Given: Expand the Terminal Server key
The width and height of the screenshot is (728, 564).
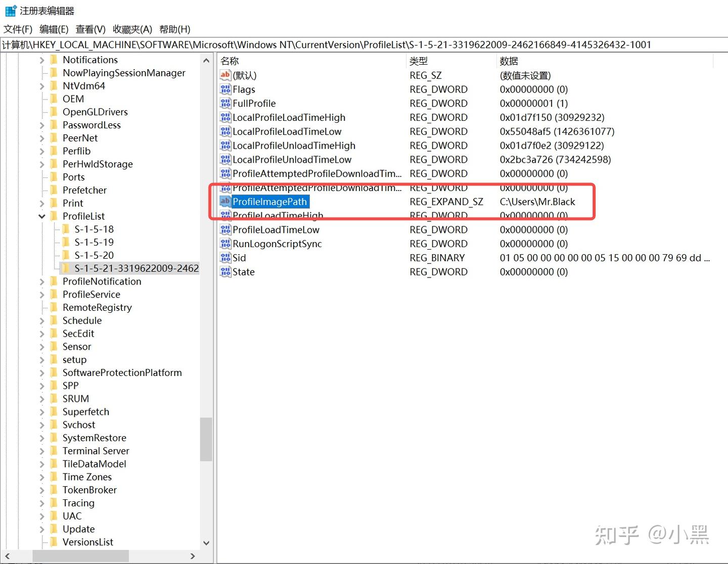Looking at the screenshot, I should tap(42, 451).
